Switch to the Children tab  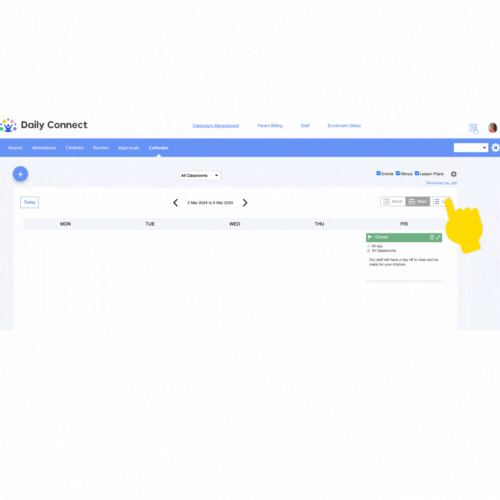click(75, 148)
